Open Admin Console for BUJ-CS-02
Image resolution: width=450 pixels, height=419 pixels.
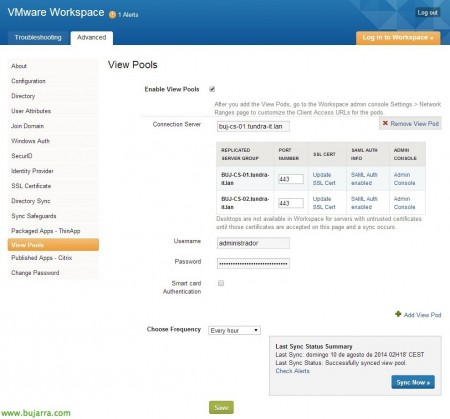click(404, 203)
